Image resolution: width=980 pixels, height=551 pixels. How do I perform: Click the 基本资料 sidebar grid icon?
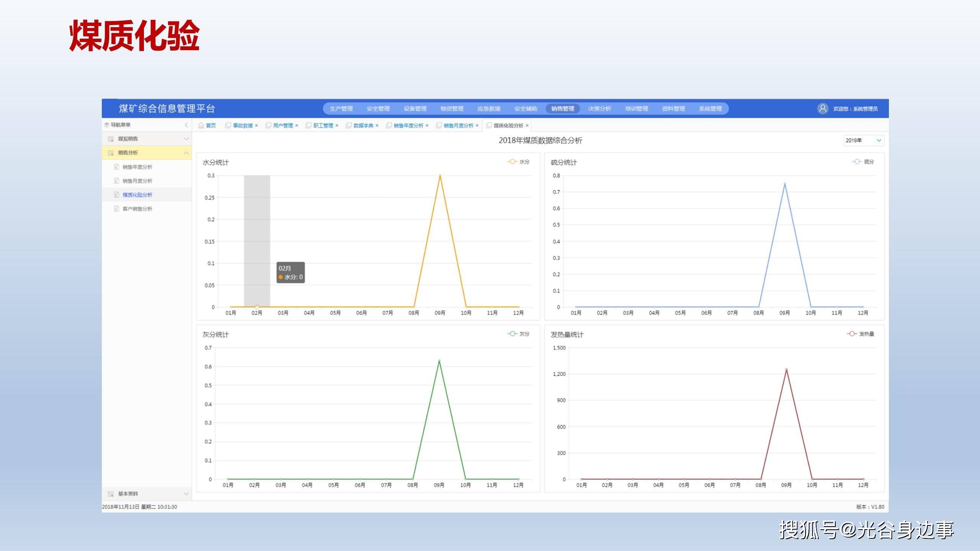111,494
